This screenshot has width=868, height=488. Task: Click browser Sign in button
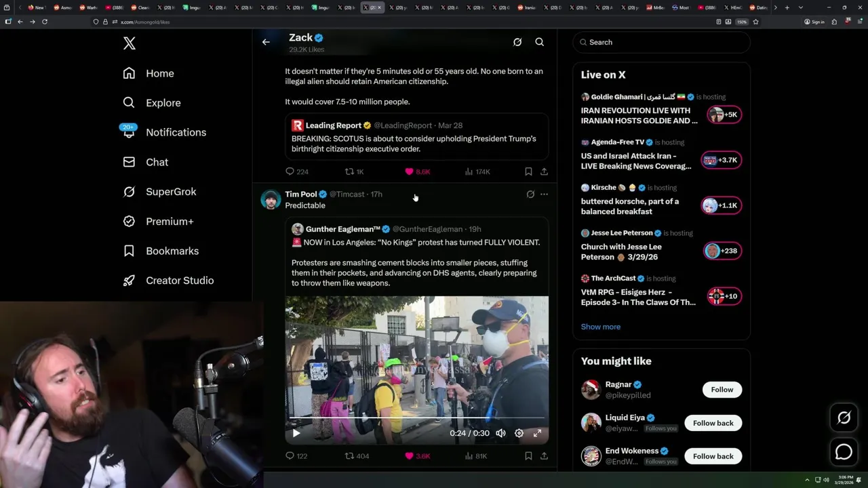(x=814, y=22)
